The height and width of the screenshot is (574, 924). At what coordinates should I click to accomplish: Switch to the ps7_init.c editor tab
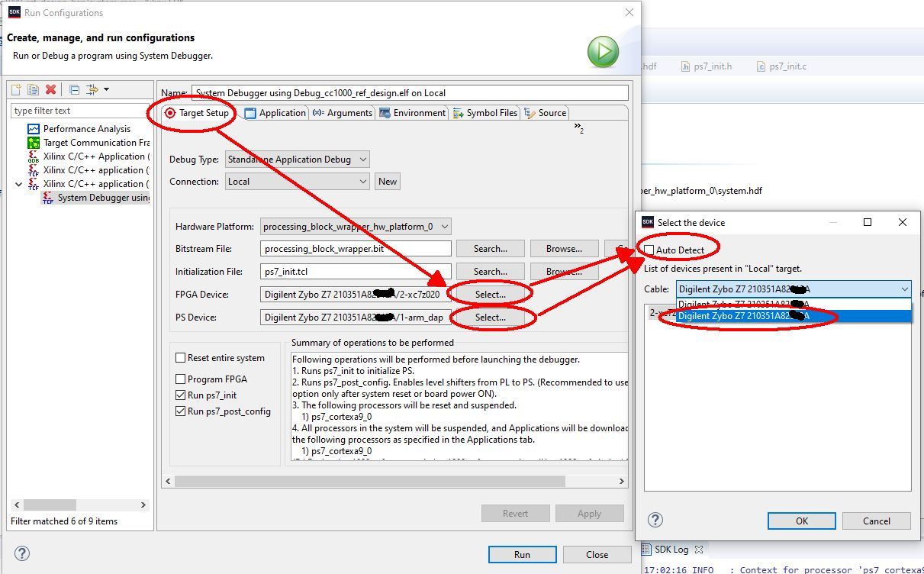click(781, 66)
